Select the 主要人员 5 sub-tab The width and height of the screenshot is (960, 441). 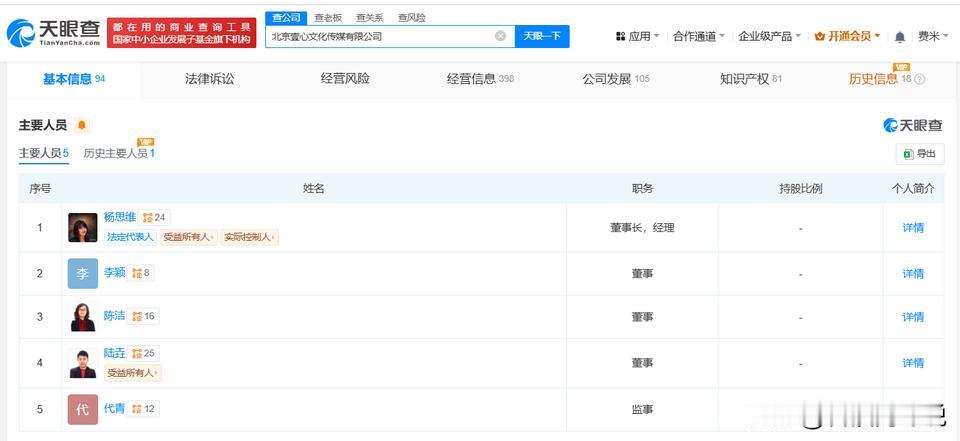[x=43, y=153]
